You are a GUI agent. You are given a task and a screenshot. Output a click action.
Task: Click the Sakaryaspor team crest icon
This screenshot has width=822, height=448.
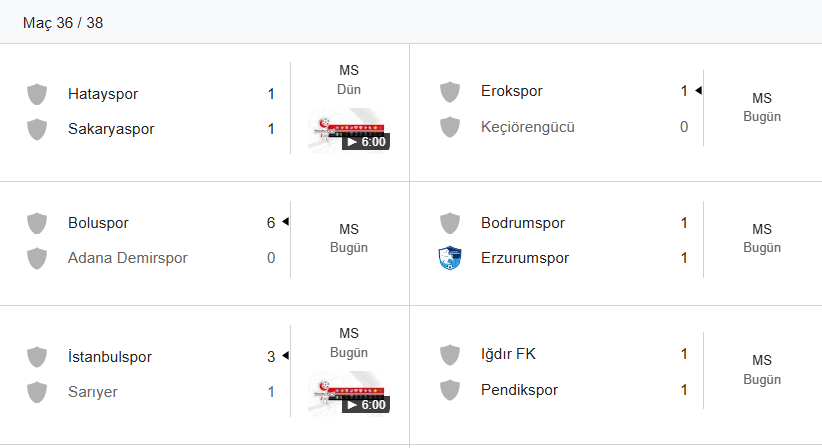(x=37, y=129)
